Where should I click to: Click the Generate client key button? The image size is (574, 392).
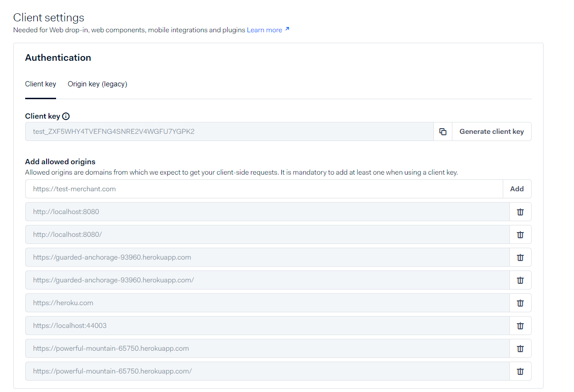click(491, 131)
